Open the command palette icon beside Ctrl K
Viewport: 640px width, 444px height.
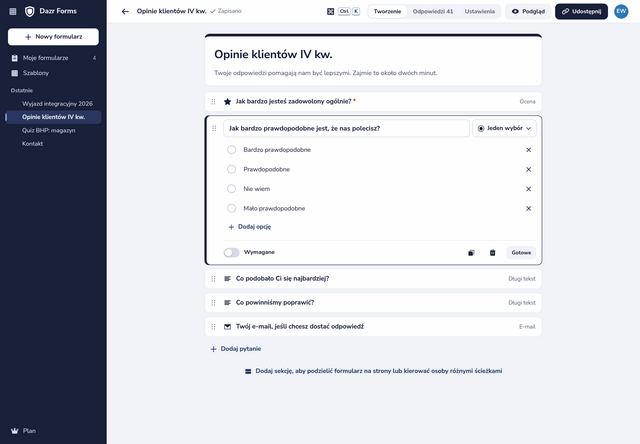tap(331, 11)
